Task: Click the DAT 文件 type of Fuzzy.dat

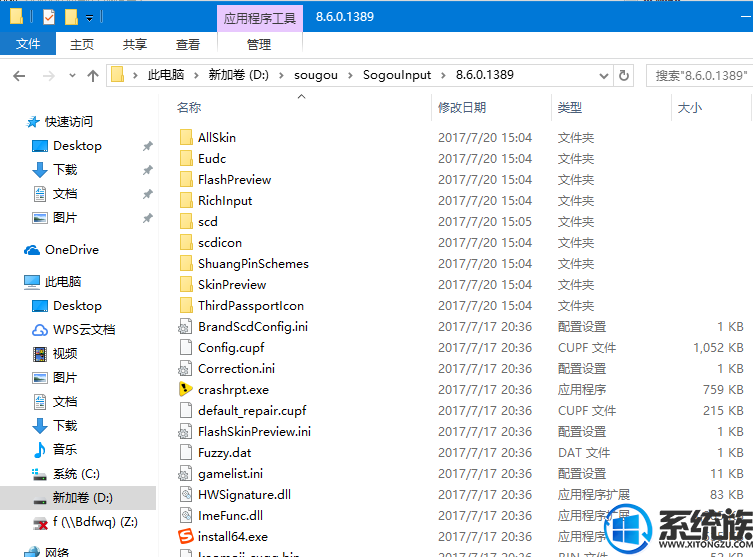Action: [x=583, y=453]
